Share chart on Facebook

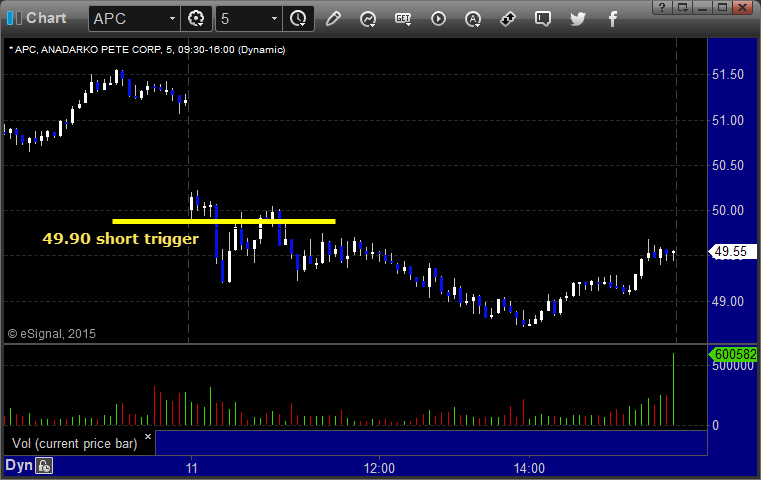612,19
